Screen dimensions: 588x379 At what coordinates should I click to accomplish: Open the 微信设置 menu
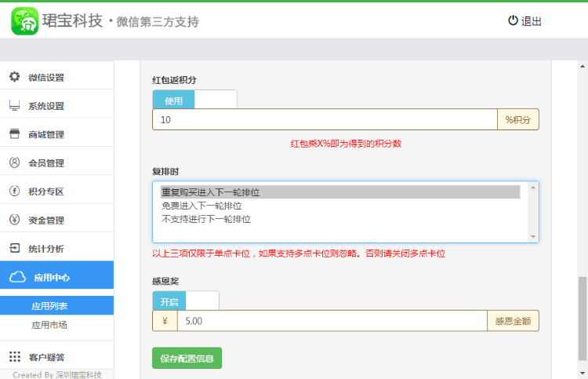point(56,77)
